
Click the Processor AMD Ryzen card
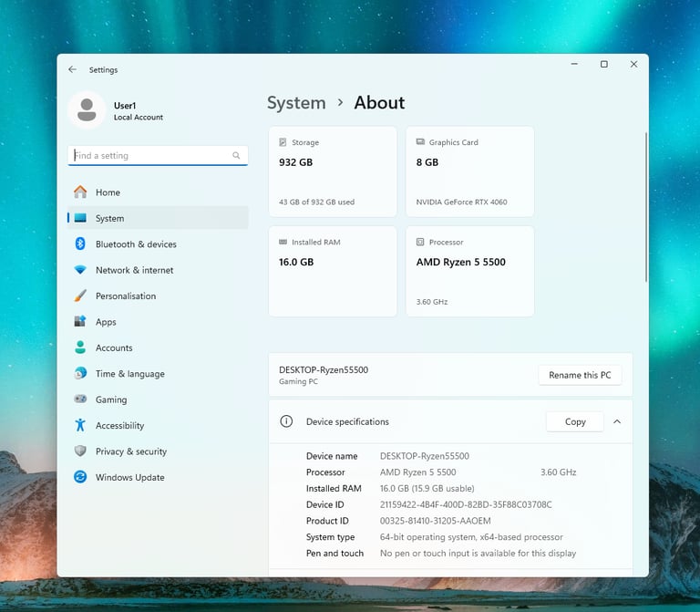point(469,272)
